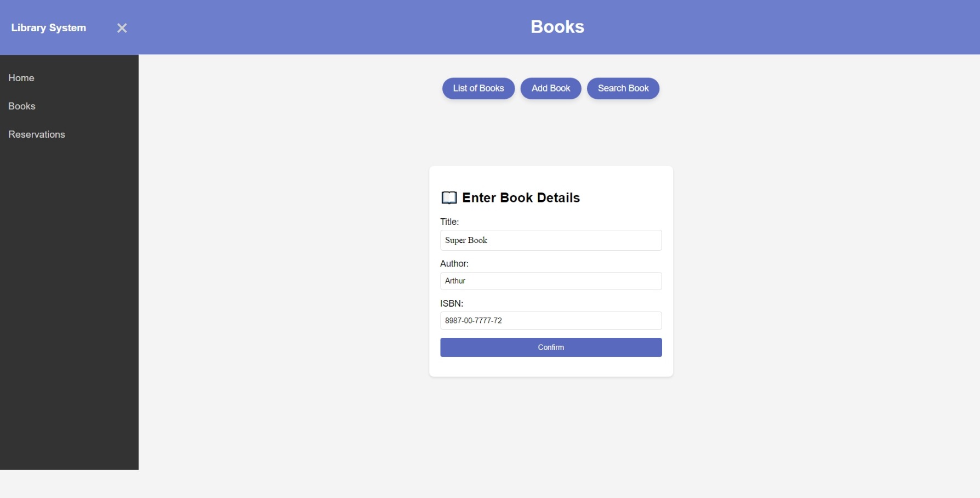Click the ISBN input field
This screenshot has height=498, width=980.
click(550, 320)
